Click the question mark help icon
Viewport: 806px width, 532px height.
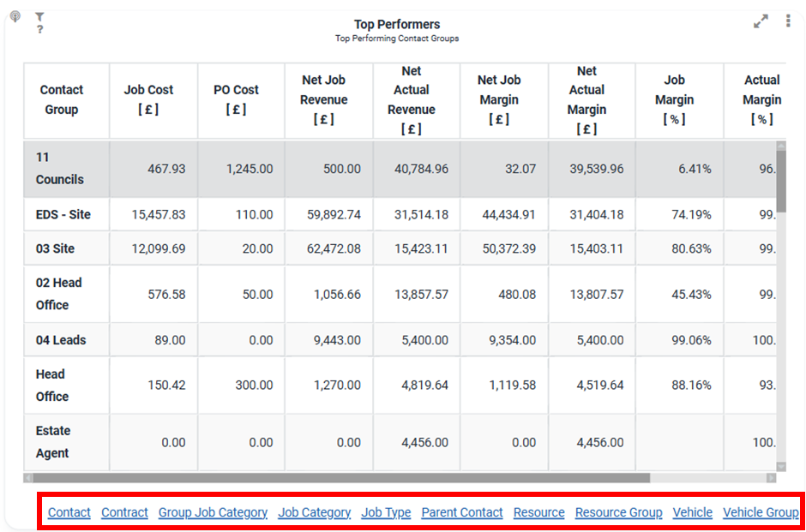click(x=39, y=30)
